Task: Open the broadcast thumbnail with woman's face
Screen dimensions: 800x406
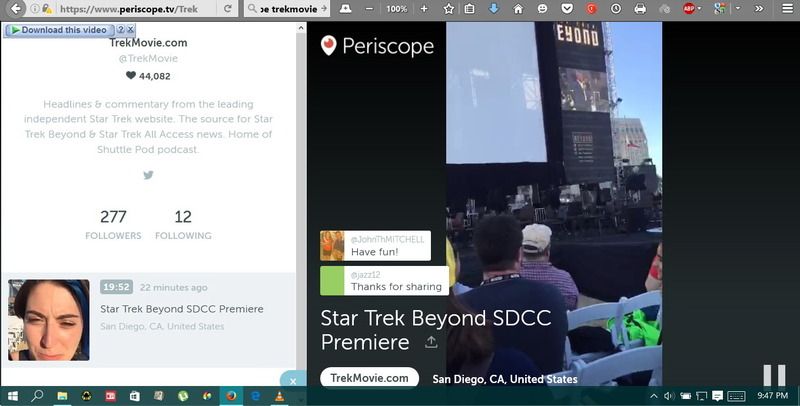Action: tap(49, 320)
